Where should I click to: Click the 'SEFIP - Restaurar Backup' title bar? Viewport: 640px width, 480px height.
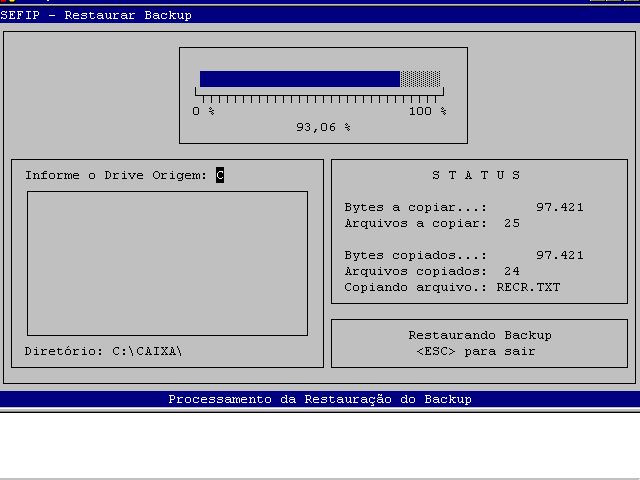(320, 15)
